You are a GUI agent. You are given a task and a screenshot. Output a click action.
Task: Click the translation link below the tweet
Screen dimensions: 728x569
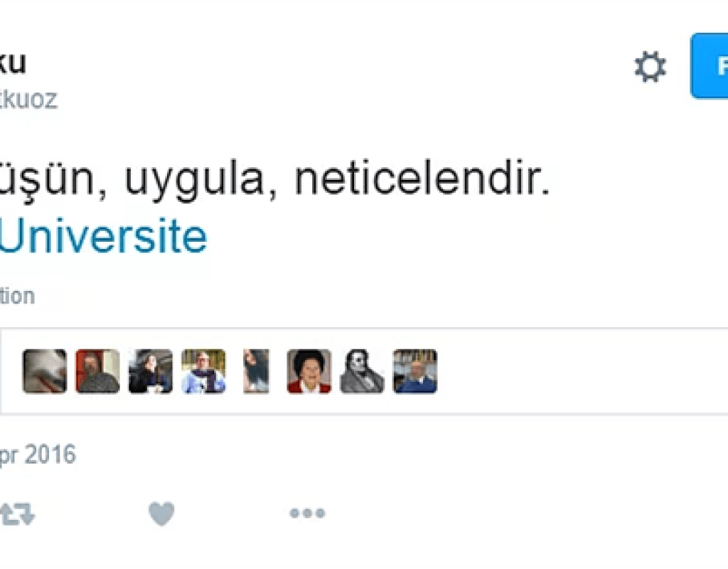(x=17, y=296)
